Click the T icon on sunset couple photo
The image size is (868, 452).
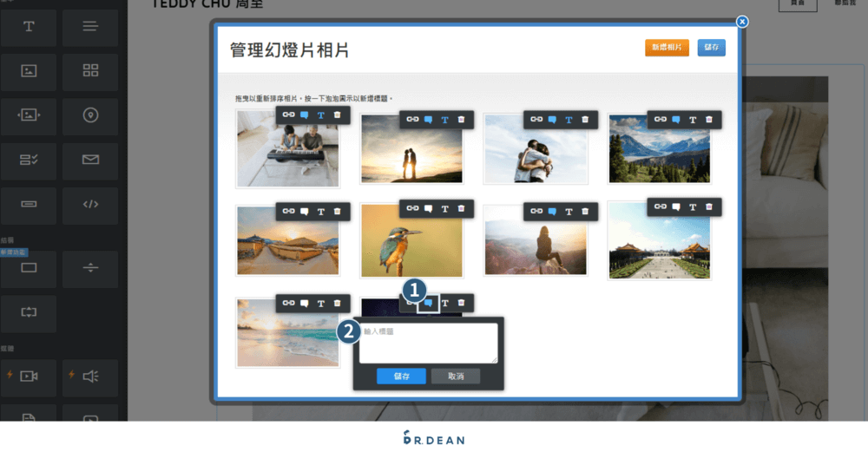pyautogui.click(x=445, y=120)
